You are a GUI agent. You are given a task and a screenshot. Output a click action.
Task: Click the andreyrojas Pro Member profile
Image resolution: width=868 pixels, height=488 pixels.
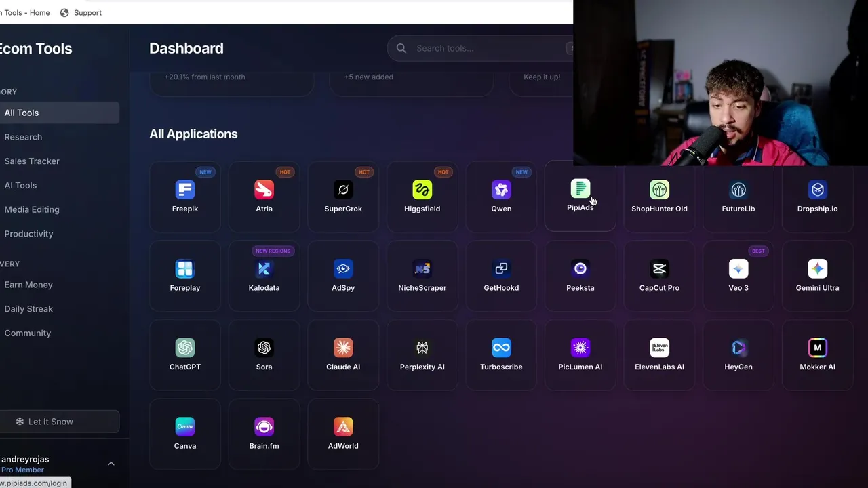pyautogui.click(x=58, y=464)
